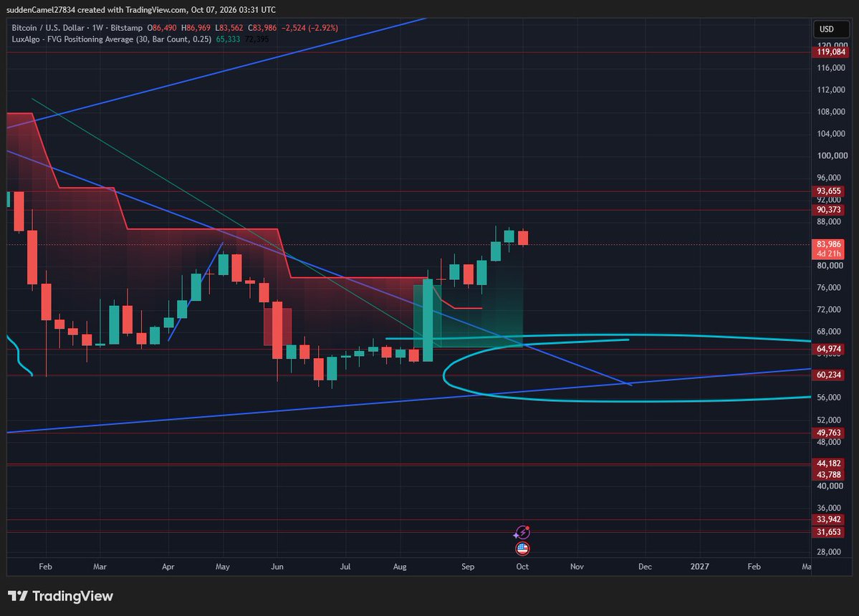Image resolution: width=859 pixels, height=616 pixels.
Task: Select the 60,234 price line label
Action: [828, 375]
